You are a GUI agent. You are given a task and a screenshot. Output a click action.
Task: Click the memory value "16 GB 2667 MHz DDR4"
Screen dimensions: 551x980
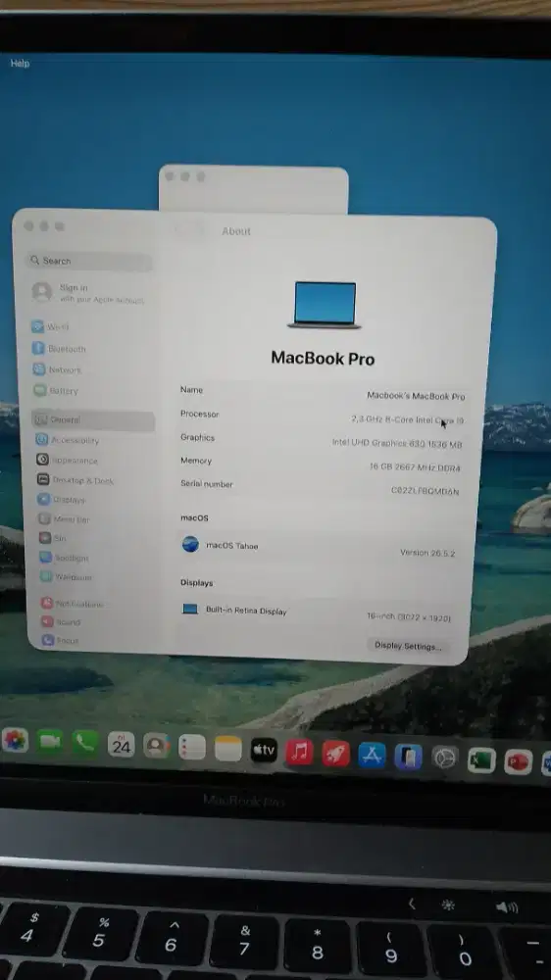coord(415,467)
